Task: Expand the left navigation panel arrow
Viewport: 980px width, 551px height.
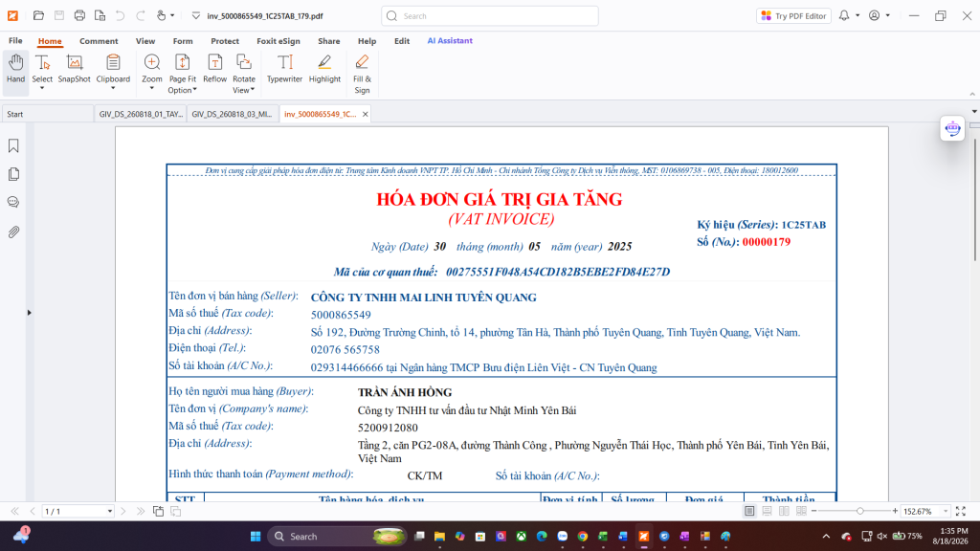Action: point(29,313)
